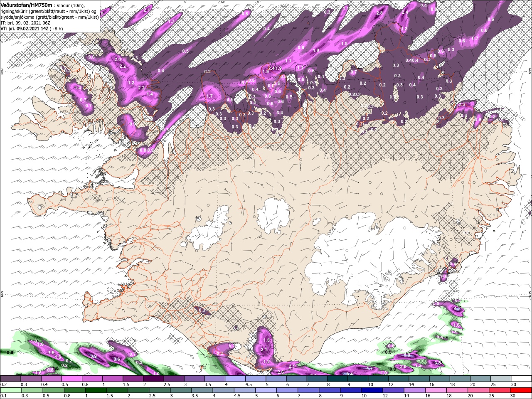Image resolution: width=532 pixels, height=399 pixels.
Task: Click the 10 label on the snow scale
Action: pyautogui.click(x=370, y=384)
